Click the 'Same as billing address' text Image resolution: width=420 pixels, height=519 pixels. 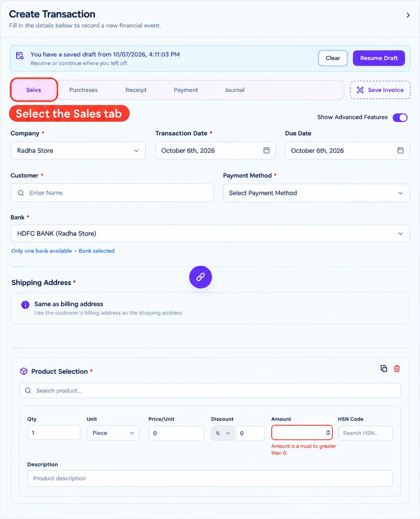(69, 304)
